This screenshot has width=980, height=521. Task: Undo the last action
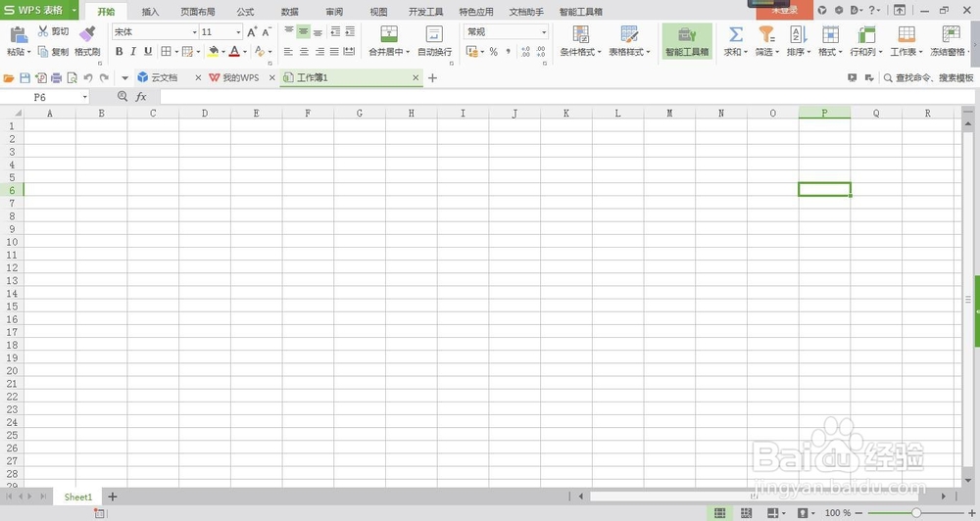(x=88, y=78)
